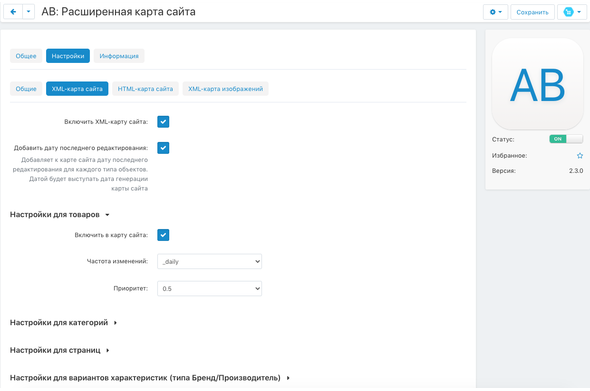Uncheck Включить XML-карту сайта checkbox

pyautogui.click(x=163, y=122)
